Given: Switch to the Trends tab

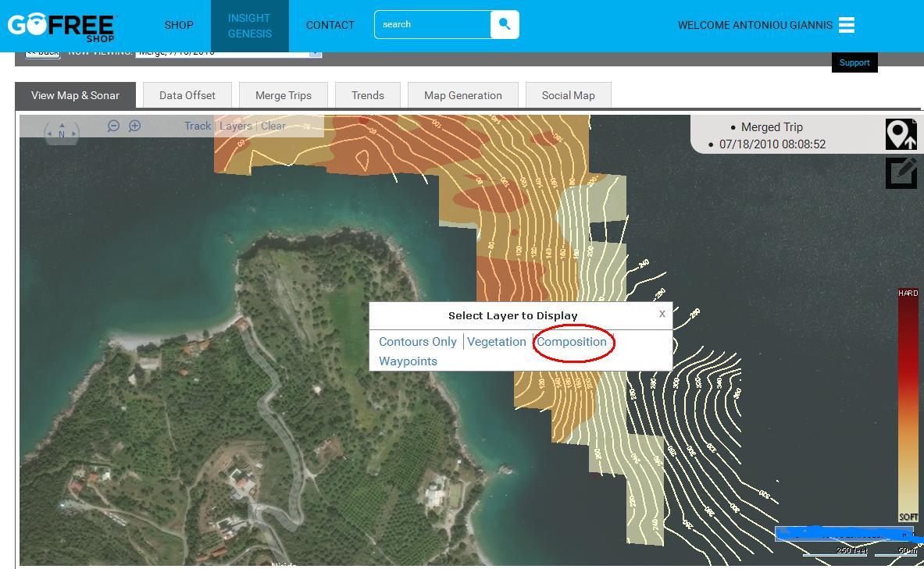Looking at the screenshot, I should coord(368,95).
